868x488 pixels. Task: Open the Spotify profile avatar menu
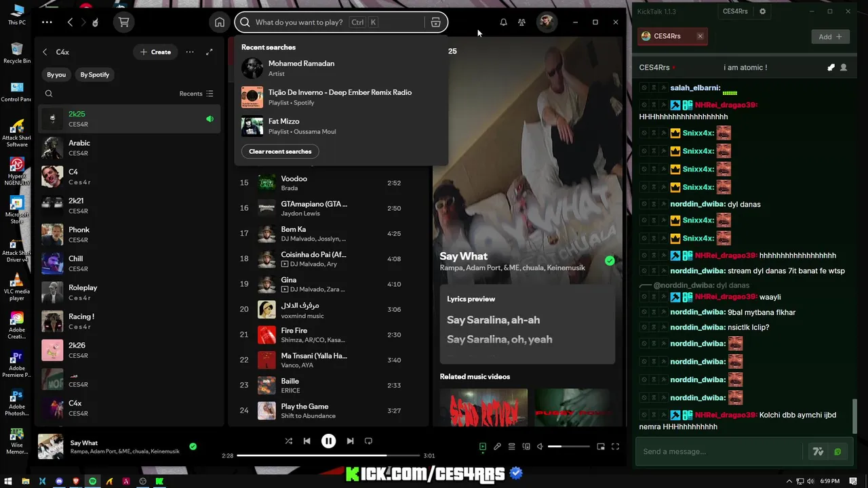click(547, 22)
